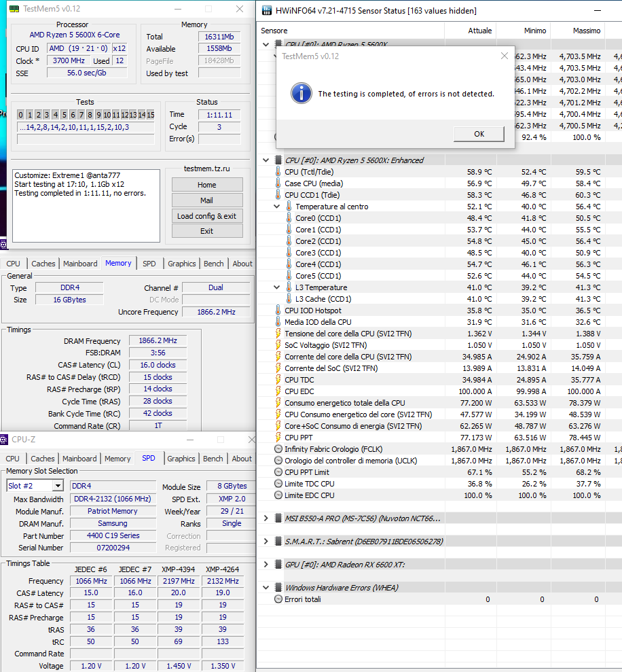Collapse the Temperature al centro subtree
Viewport: 622px width, 672px height.
277,207
